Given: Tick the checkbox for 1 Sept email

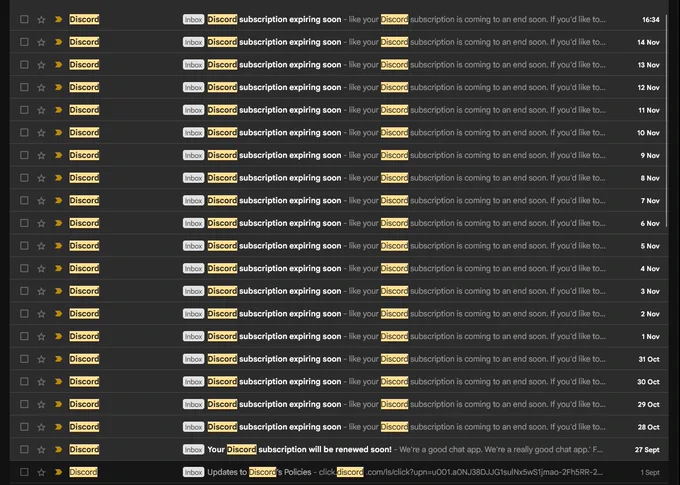Looking at the screenshot, I should 24,472.
